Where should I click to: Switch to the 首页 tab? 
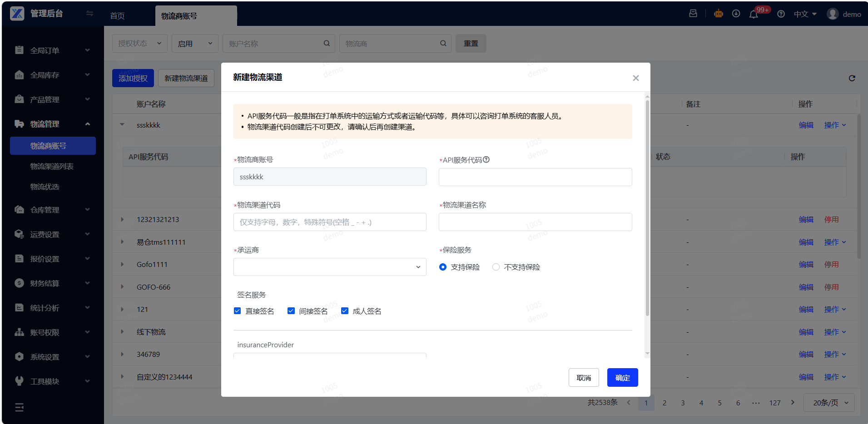pyautogui.click(x=118, y=16)
